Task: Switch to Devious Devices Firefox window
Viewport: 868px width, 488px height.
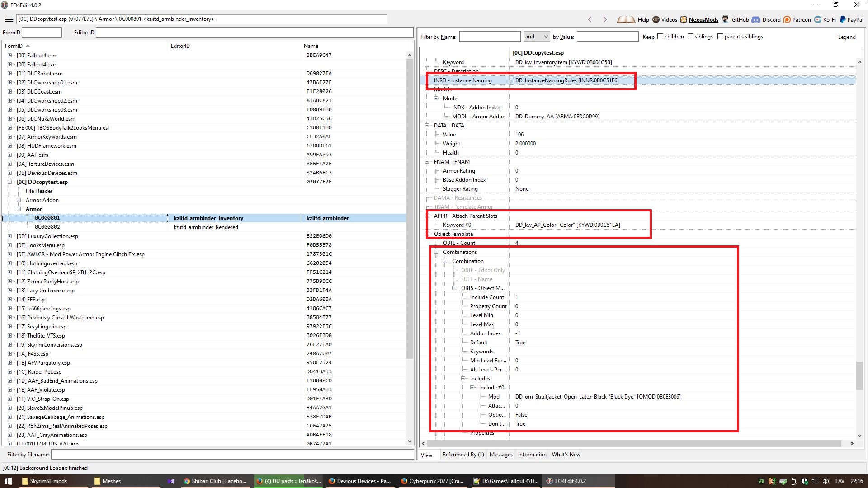Action: [360, 481]
